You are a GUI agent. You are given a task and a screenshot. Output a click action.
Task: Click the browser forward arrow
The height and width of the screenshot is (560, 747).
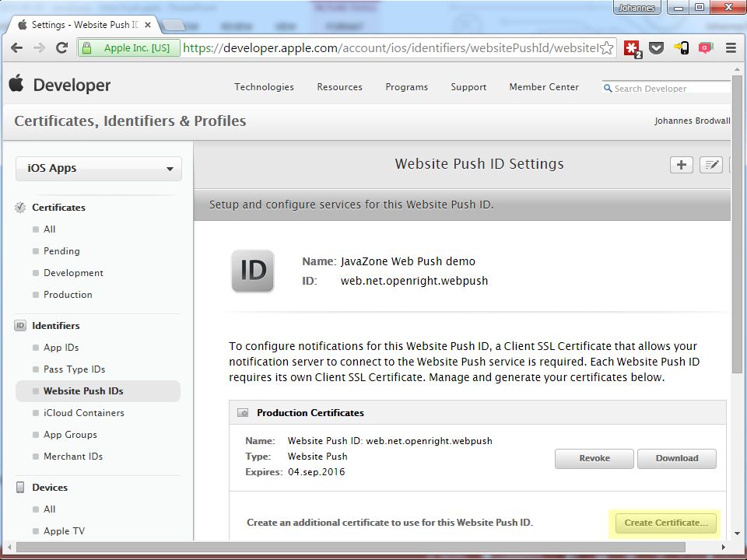[x=39, y=47]
